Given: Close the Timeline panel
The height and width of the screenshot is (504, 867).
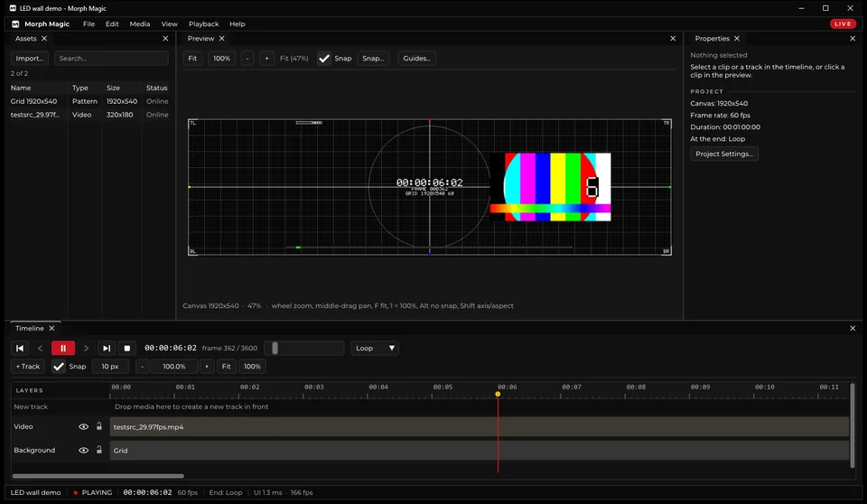Looking at the screenshot, I should [x=853, y=329].
